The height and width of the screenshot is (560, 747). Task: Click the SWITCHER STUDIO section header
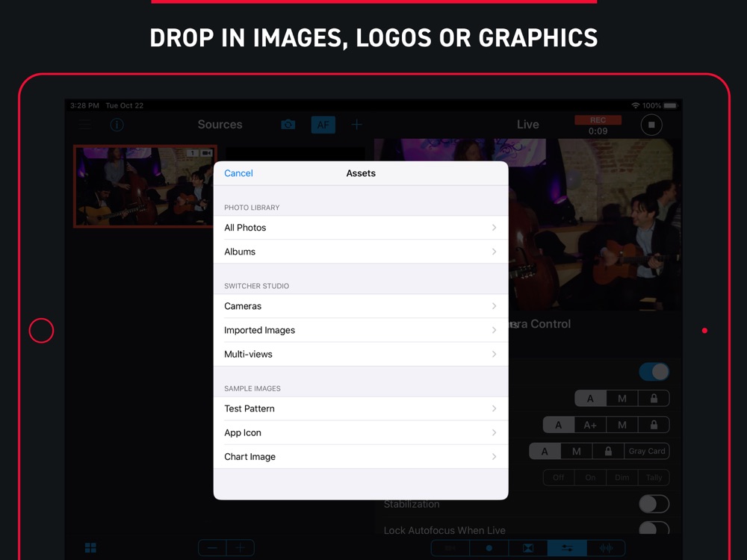(257, 286)
